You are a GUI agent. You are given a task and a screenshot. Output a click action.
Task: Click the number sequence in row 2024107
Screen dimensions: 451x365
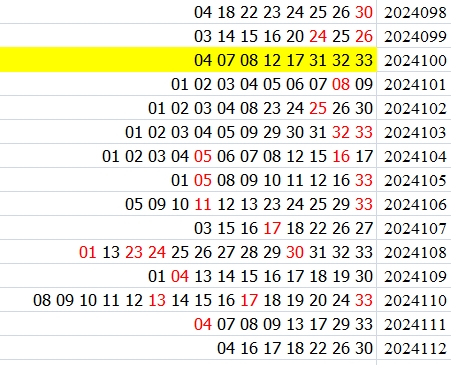(x=283, y=228)
